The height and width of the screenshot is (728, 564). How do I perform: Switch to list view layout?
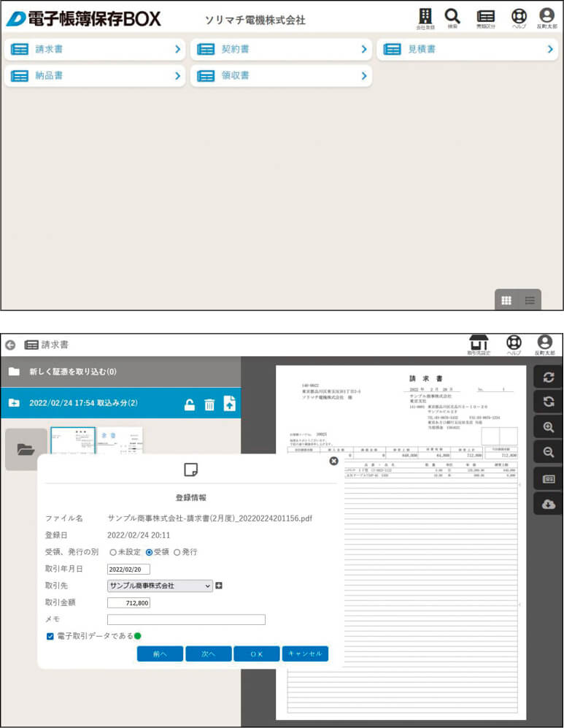pos(530,300)
